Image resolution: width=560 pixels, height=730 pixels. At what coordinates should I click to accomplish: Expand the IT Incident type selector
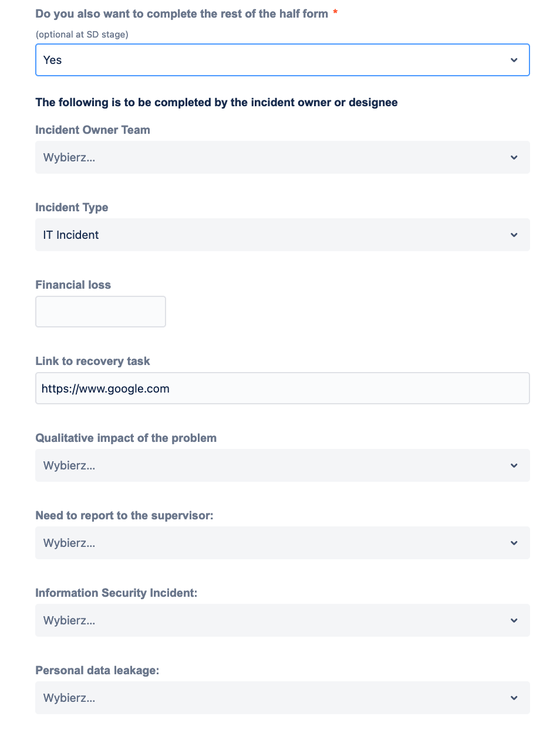(270, 235)
